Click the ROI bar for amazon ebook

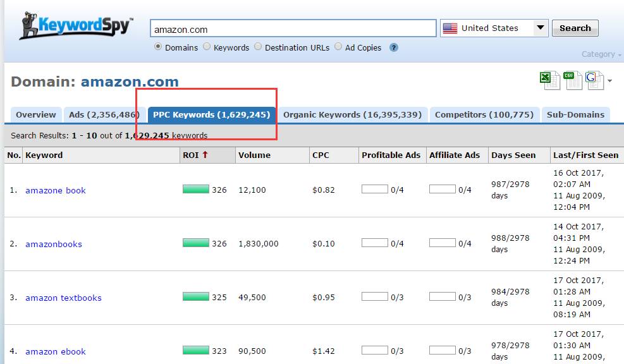tap(196, 350)
